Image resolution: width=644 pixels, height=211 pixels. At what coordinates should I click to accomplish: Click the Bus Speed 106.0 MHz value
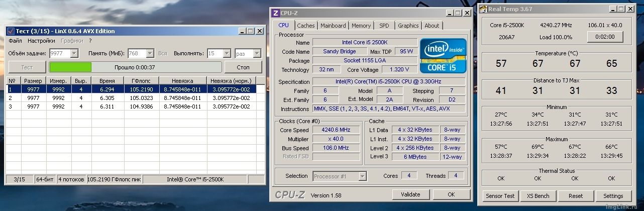pyautogui.click(x=337, y=148)
